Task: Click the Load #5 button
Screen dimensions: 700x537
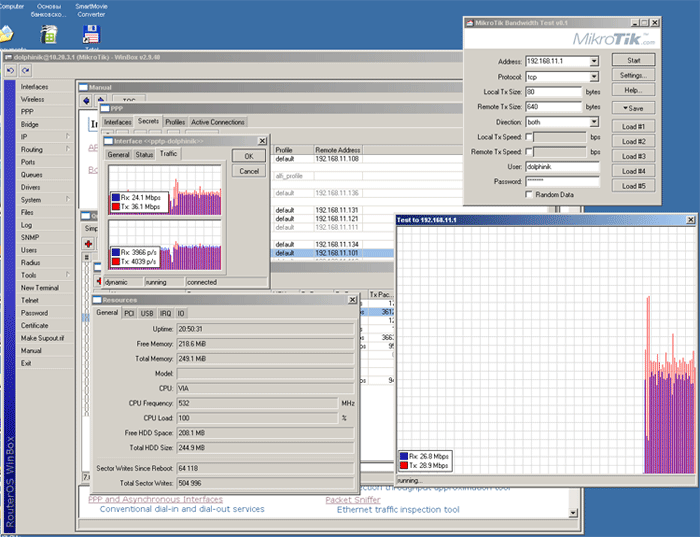Action: [x=633, y=186]
